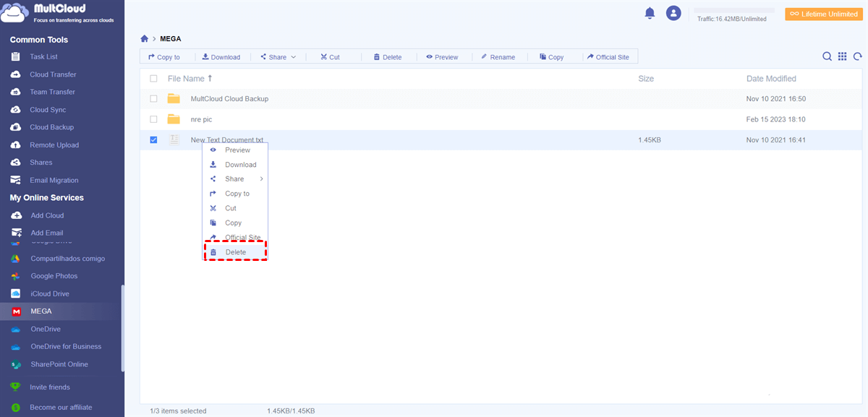
Task: Click Delete in toolbar
Action: (x=388, y=57)
